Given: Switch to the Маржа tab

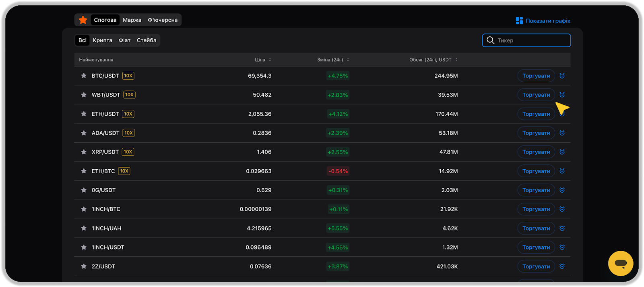Looking at the screenshot, I should [x=132, y=20].
